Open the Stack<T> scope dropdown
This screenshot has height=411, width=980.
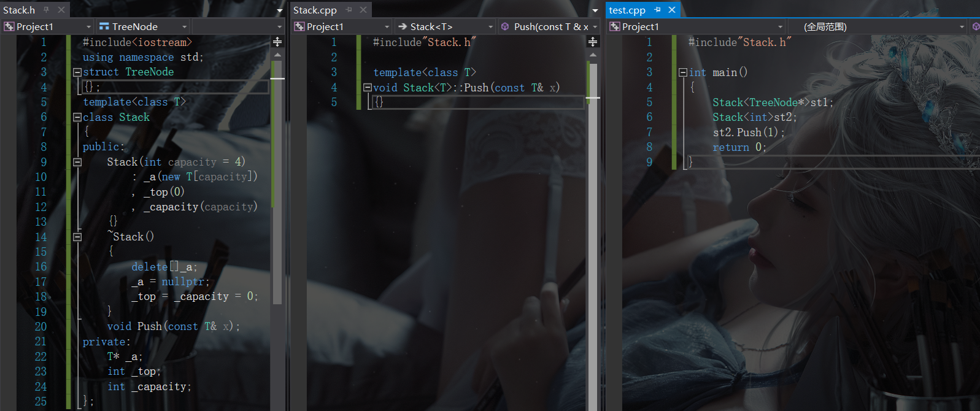[x=444, y=26]
